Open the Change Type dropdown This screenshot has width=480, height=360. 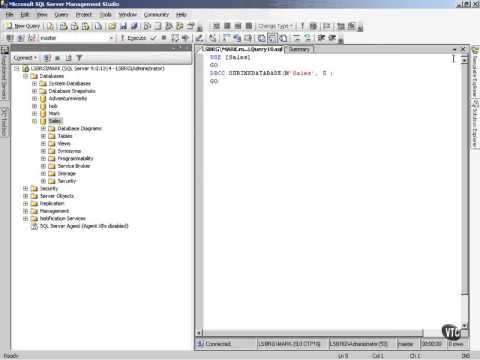coord(276,26)
